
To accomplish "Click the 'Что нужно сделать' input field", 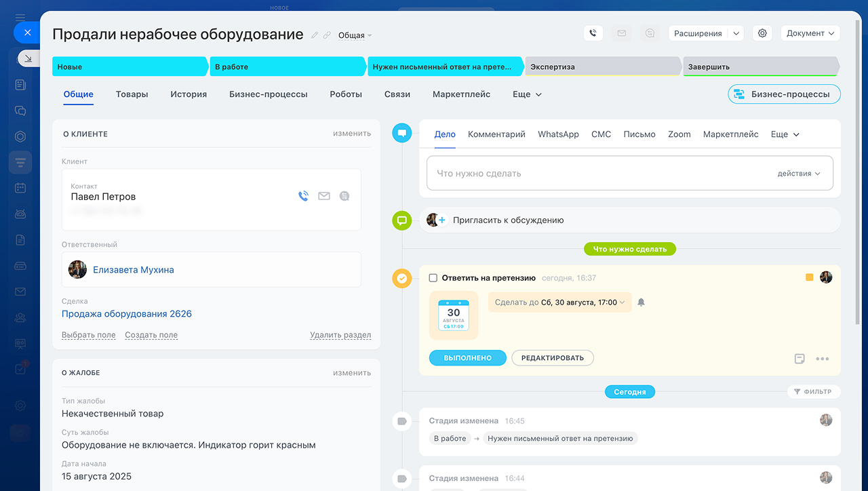I will (x=630, y=174).
